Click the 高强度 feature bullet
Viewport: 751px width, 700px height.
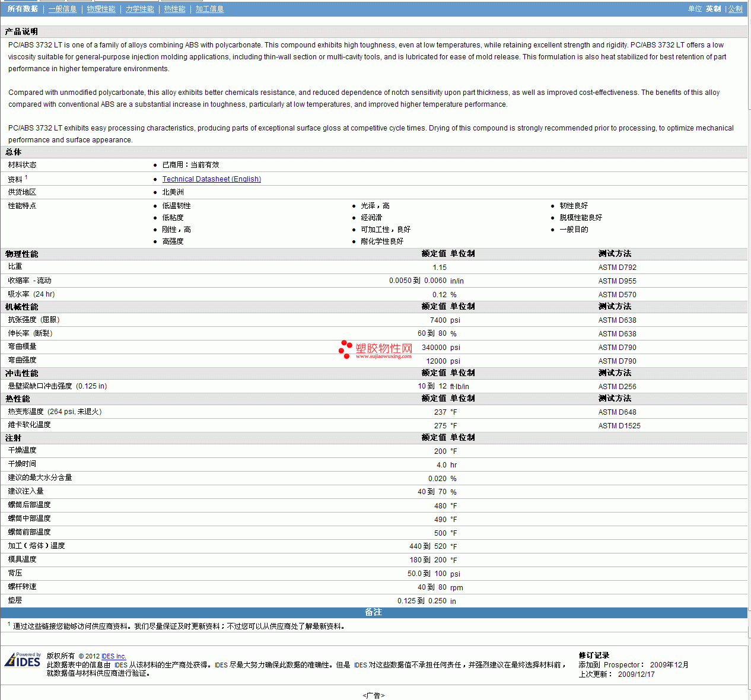point(173,241)
